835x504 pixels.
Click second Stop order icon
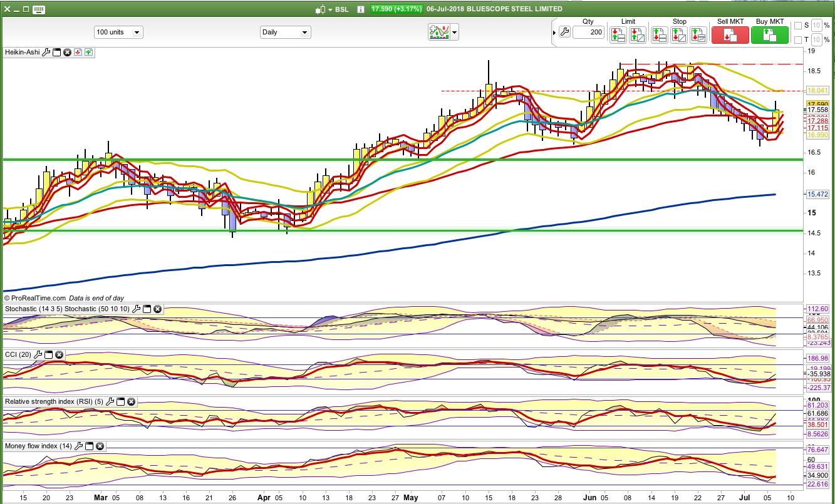point(678,35)
